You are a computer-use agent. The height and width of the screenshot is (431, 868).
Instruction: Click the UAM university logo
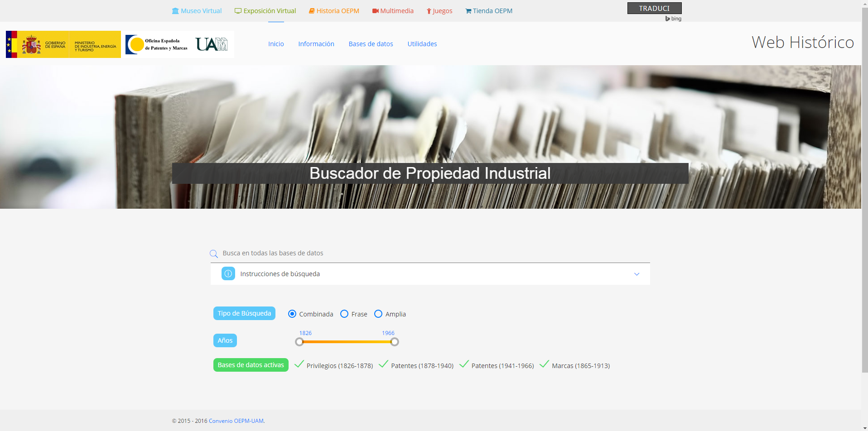pyautogui.click(x=212, y=44)
